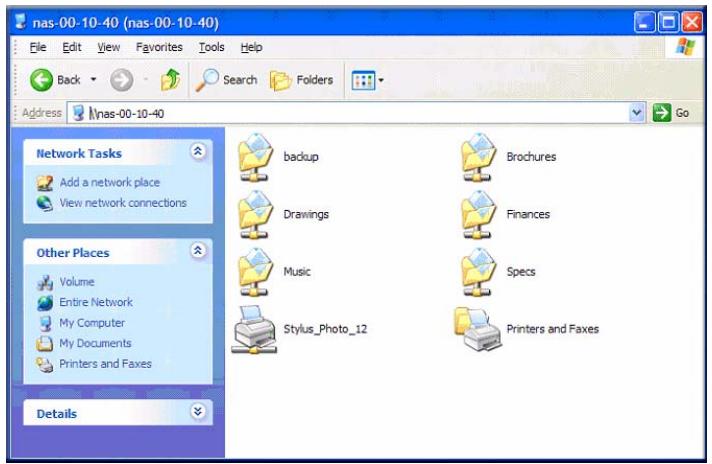Image resolution: width=712 pixels, height=464 pixels.
Task: Click the My Computer icon in sidebar
Action: pyautogui.click(x=45, y=323)
